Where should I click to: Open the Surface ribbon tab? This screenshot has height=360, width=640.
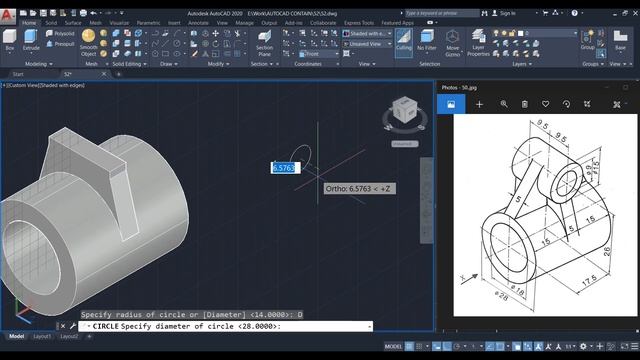(x=73, y=23)
